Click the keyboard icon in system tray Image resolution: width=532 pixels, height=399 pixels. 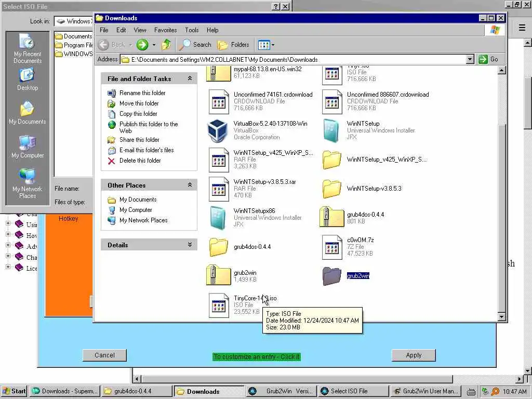pos(471,392)
